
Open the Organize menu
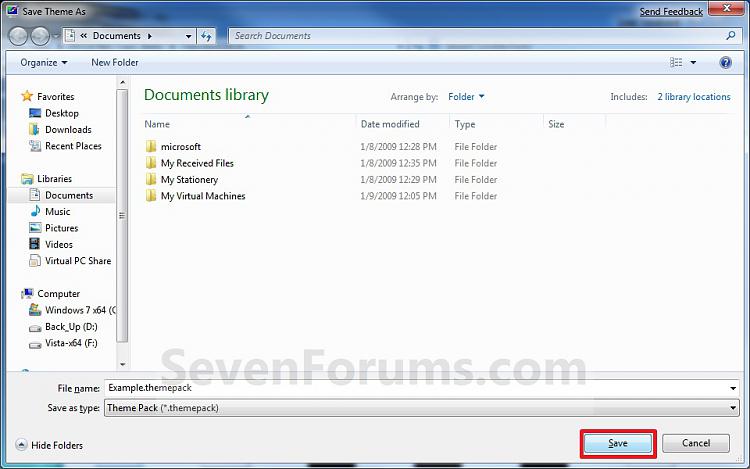click(44, 63)
